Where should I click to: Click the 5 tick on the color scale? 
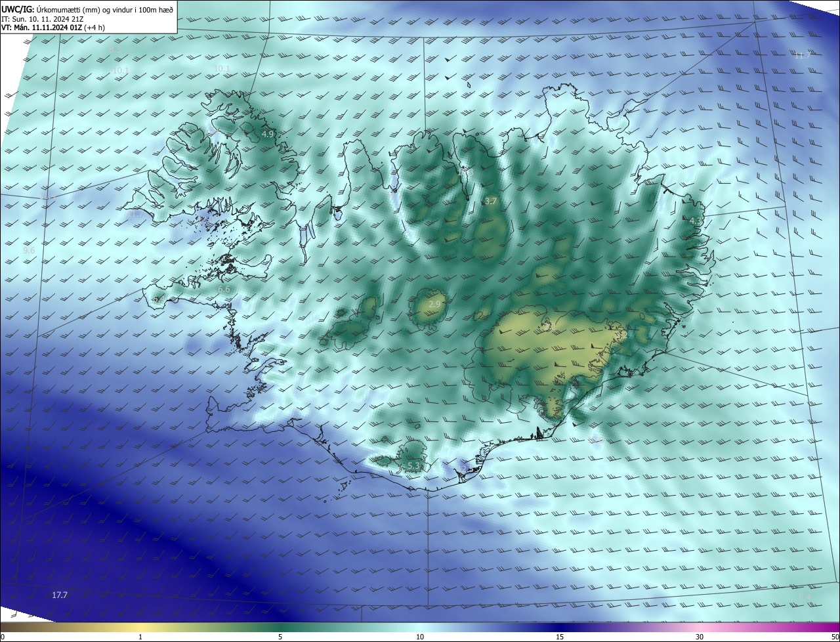point(280,637)
